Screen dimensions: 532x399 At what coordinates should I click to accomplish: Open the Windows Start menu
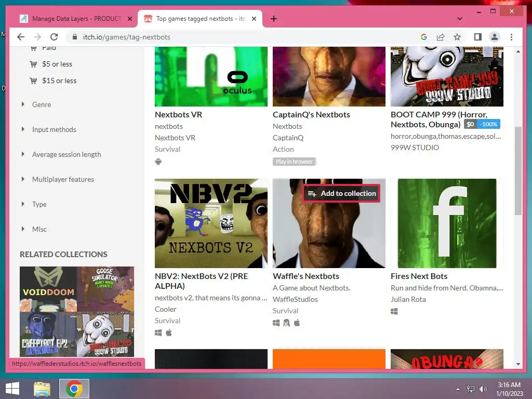point(12,389)
